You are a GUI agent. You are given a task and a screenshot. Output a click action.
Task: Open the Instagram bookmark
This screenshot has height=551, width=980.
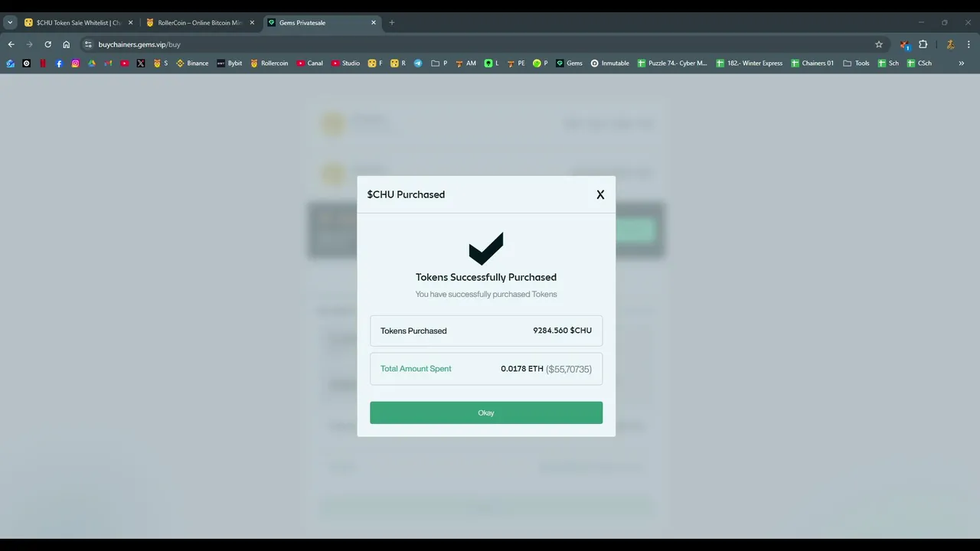75,64
